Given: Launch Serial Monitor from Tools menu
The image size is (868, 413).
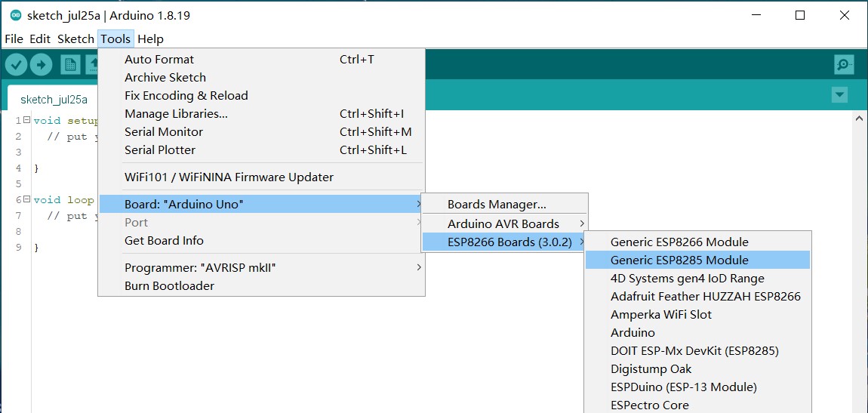Looking at the screenshot, I should [261, 132].
